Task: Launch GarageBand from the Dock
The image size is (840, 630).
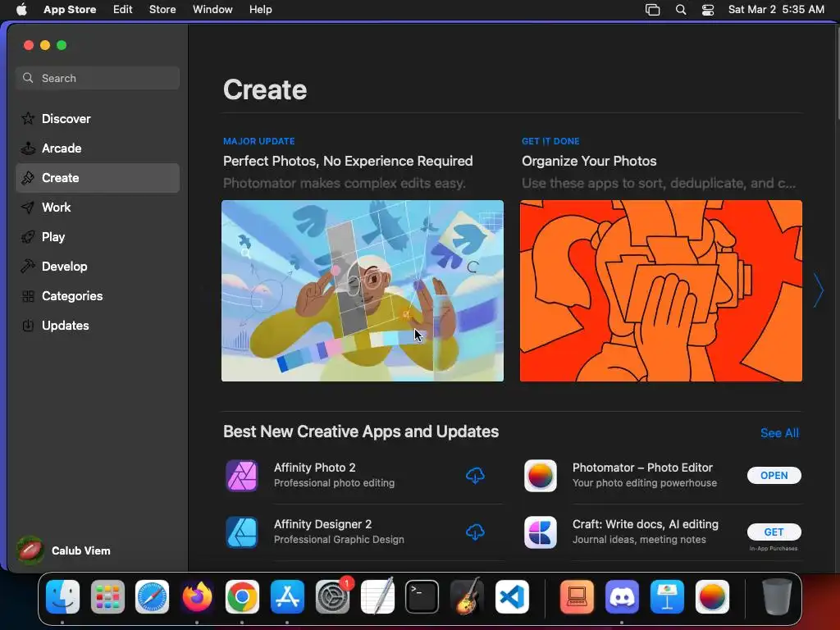Action: [x=467, y=597]
